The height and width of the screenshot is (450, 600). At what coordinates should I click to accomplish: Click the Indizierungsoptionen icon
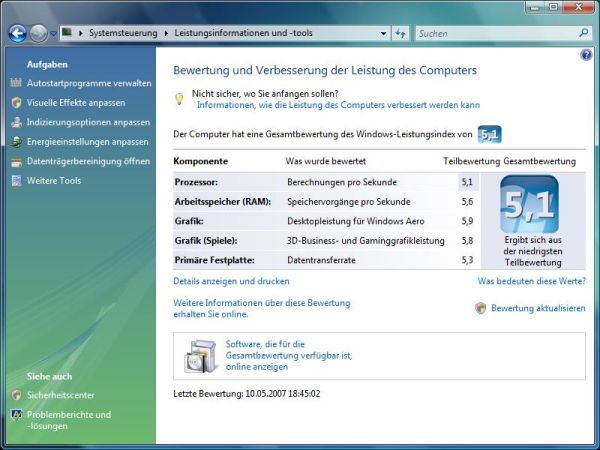[x=16, y=122]
